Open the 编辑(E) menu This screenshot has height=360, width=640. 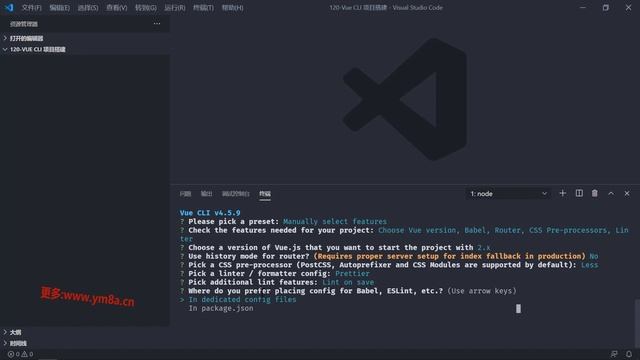60,8
